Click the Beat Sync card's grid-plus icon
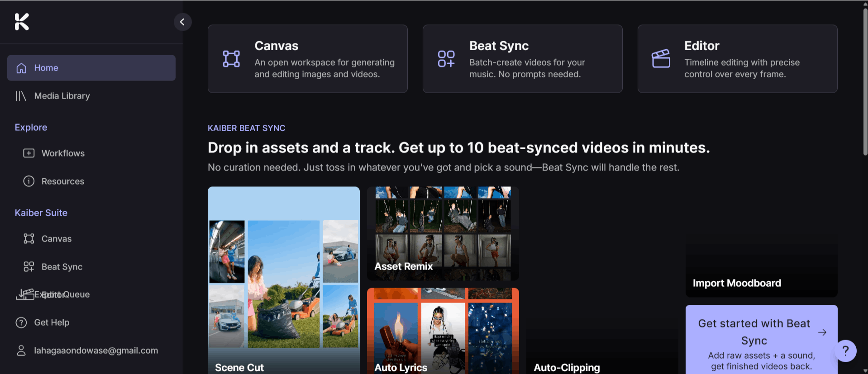 tap(446, 59)
